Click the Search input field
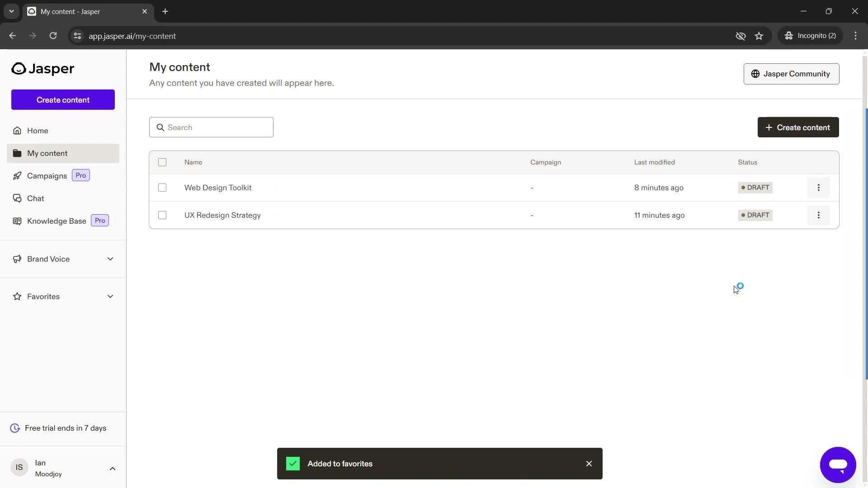Image resolution: width=868 pixels, height=488 pixels. click(211, 127)
